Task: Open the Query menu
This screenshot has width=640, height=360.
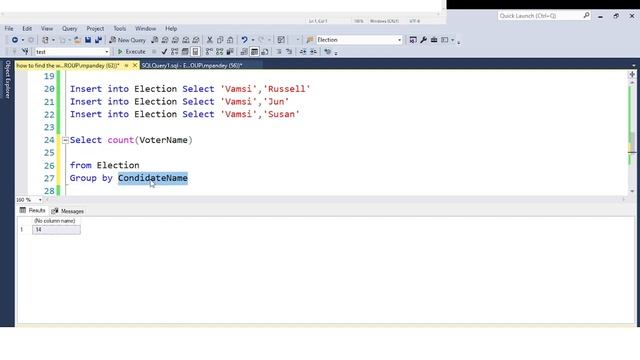Action: coord(69,29)
